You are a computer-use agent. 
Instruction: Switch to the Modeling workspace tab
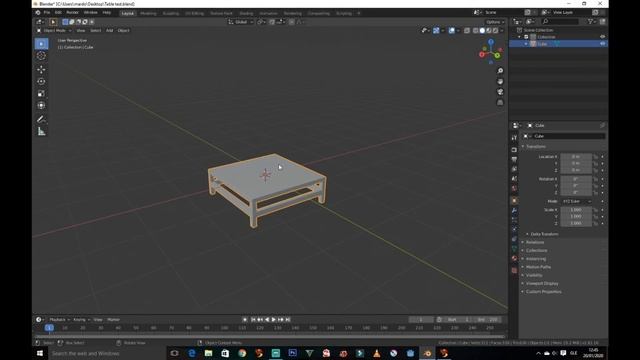(148, 13)
